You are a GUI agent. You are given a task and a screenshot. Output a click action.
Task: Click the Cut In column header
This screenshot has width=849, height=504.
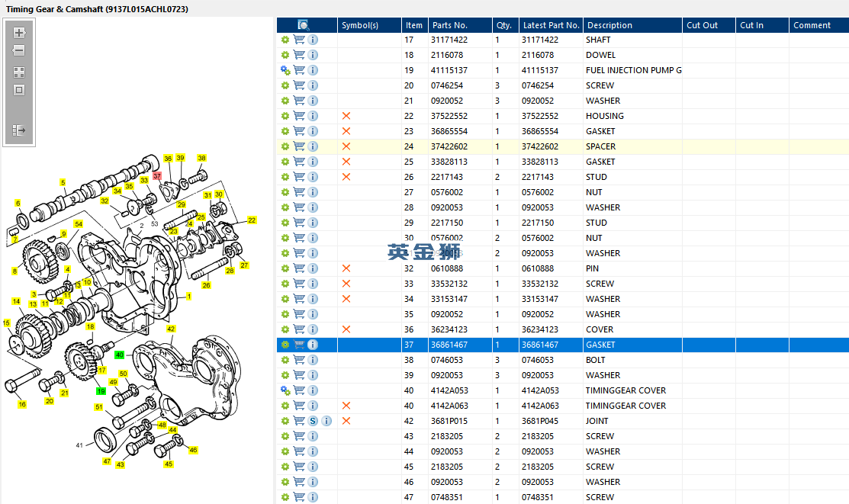pos(762,25)
